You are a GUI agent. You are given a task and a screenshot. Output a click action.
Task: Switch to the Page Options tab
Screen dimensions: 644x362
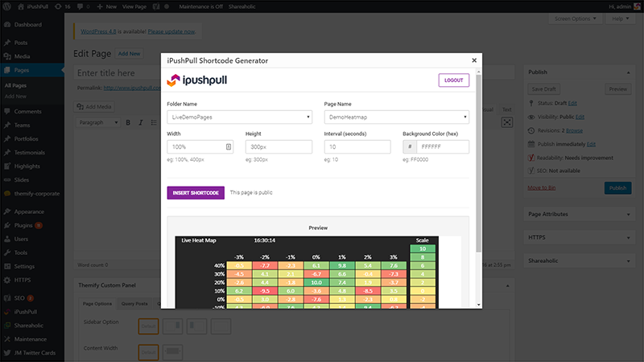point(97,304)
